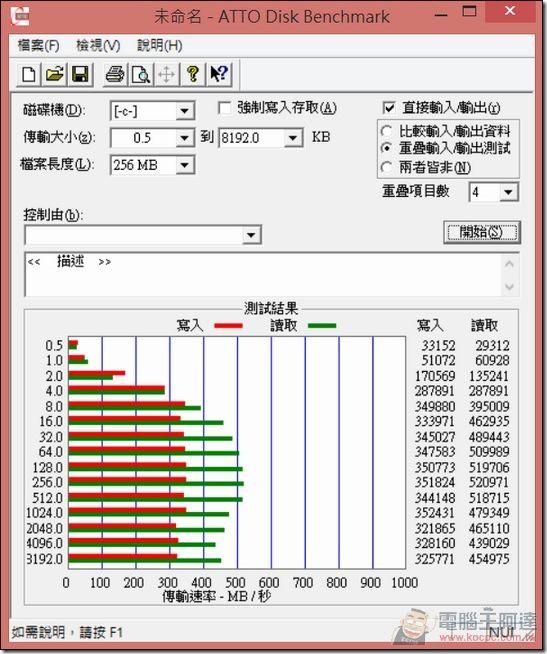The width and height of the screenshot is (547, 654).
Task: Click read value 395009
Action: pos(489,406)
